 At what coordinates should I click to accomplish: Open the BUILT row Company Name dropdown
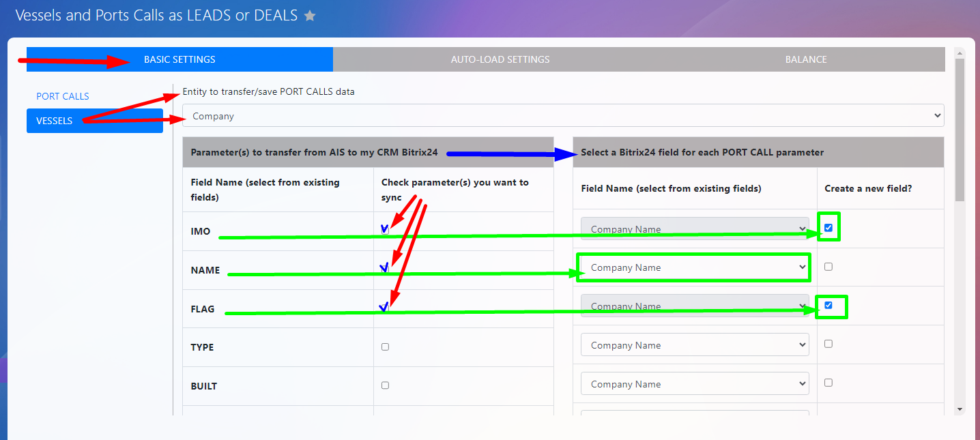tap(694, 384)
